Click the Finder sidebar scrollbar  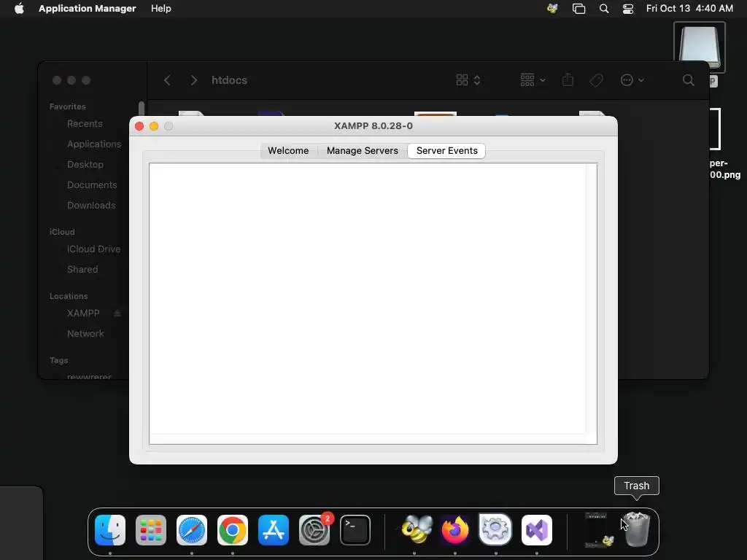point(141,109)
